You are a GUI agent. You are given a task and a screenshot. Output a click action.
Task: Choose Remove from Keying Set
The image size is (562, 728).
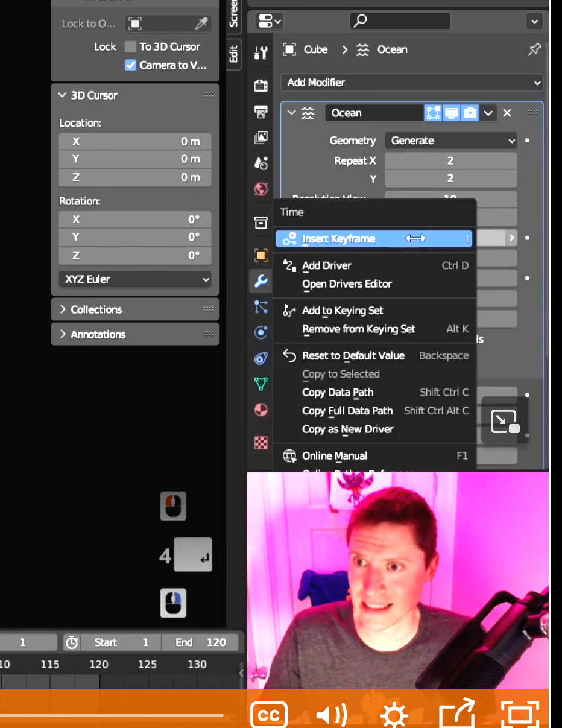tap(374, 329)
